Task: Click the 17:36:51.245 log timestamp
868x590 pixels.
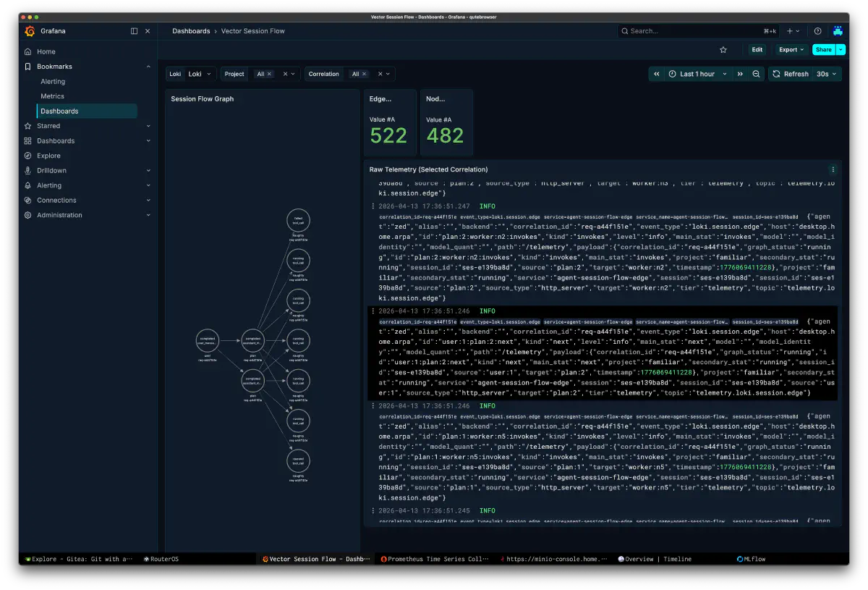Action: click(x=424, y=510)
